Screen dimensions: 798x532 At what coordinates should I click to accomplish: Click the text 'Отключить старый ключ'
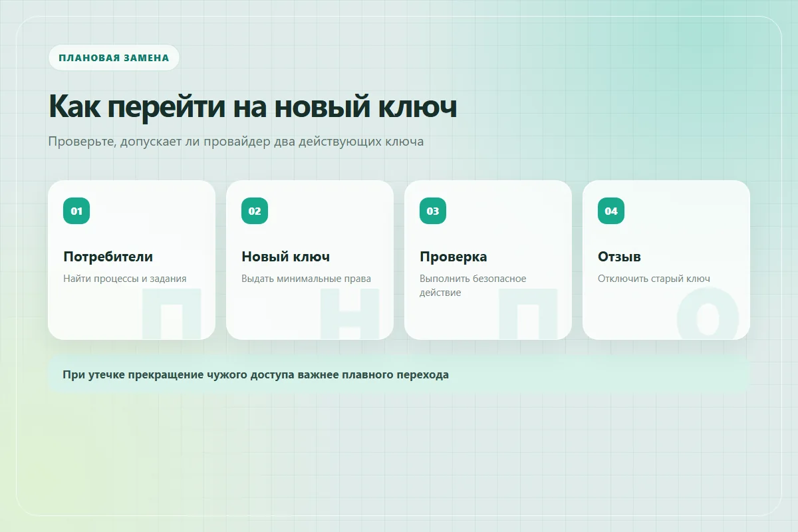click(654, 279)
